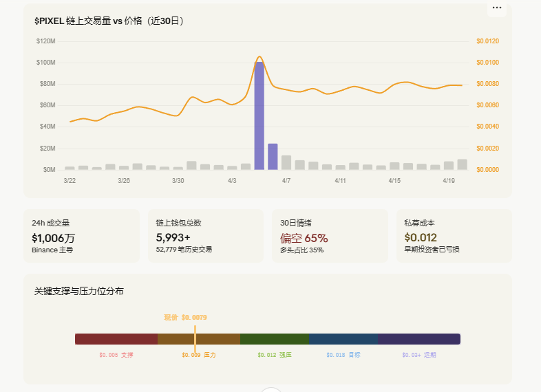541x392 pixels.
Task: Click the orange price line peak
Action: coord(259,57)
